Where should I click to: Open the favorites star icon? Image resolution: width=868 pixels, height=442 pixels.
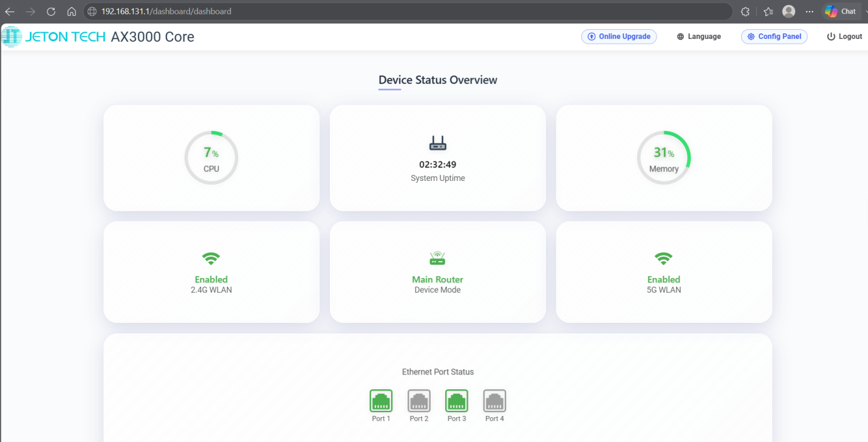768,12
